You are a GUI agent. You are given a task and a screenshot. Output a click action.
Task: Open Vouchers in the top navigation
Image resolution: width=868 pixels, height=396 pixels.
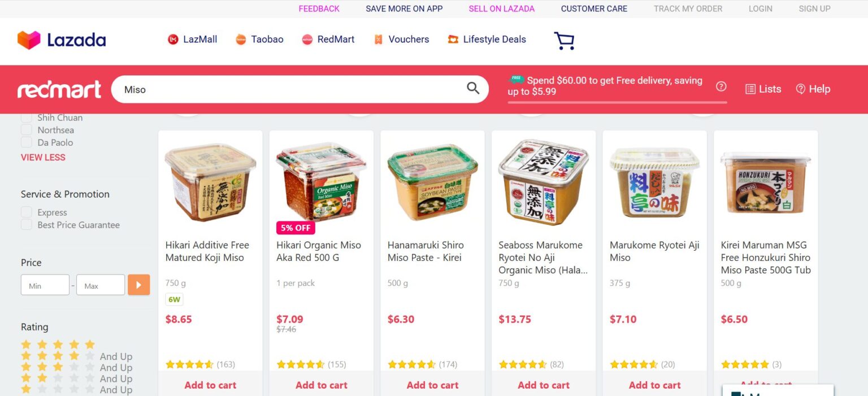click(x=401, y=40)
